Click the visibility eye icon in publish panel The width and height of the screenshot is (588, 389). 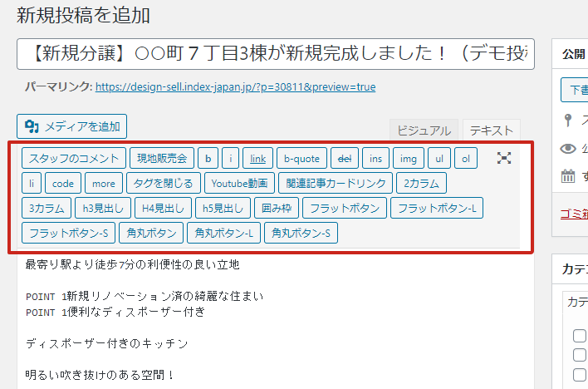coord(569,149)
